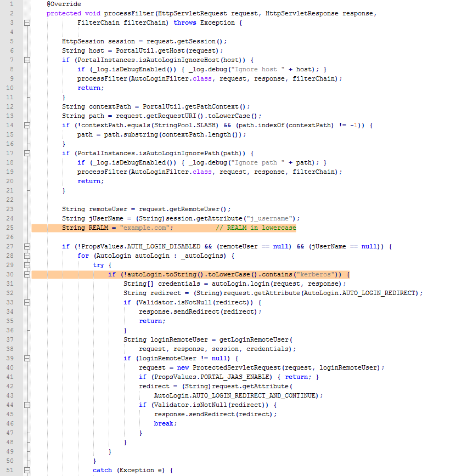Click 'String contextPath' on line 12
Image resolution: width=456 pixels, height=476 pixels.
coord(97,106)
